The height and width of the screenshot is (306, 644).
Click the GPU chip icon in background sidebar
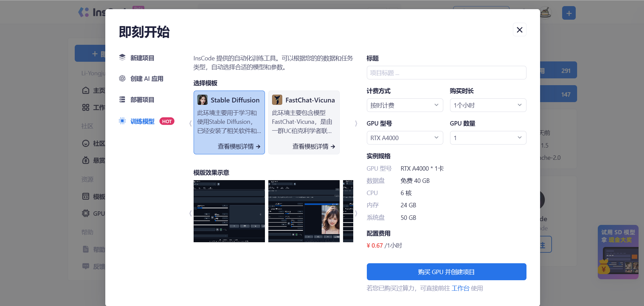click(86, 213)
